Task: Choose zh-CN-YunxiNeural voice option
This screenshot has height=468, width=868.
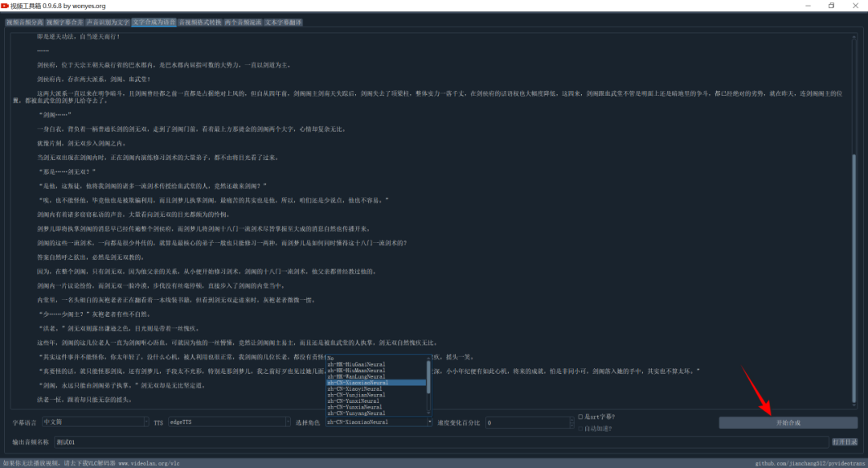Action: click(x=376, y=401)
